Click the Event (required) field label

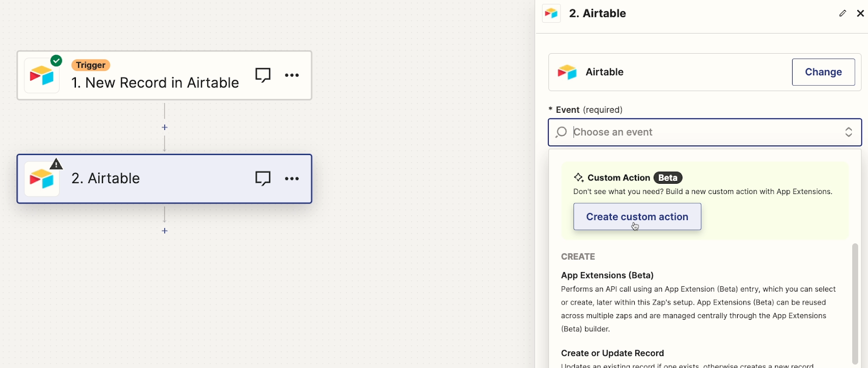click(x=585, y=110)
